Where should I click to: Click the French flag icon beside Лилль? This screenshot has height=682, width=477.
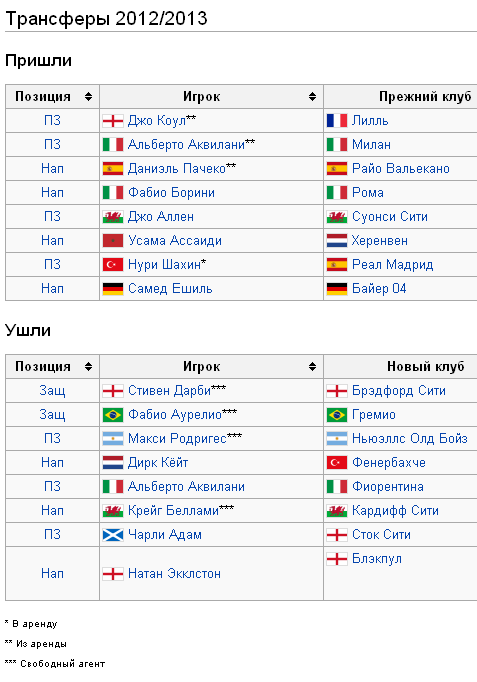click(337, 120)
